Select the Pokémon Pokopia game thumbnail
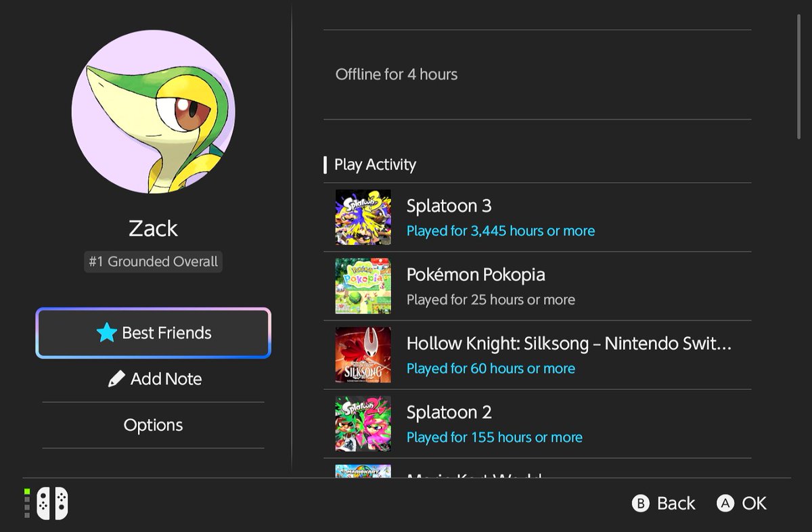Screen dimensions: 812x532 pyautogui.click(x=363, y=286)
